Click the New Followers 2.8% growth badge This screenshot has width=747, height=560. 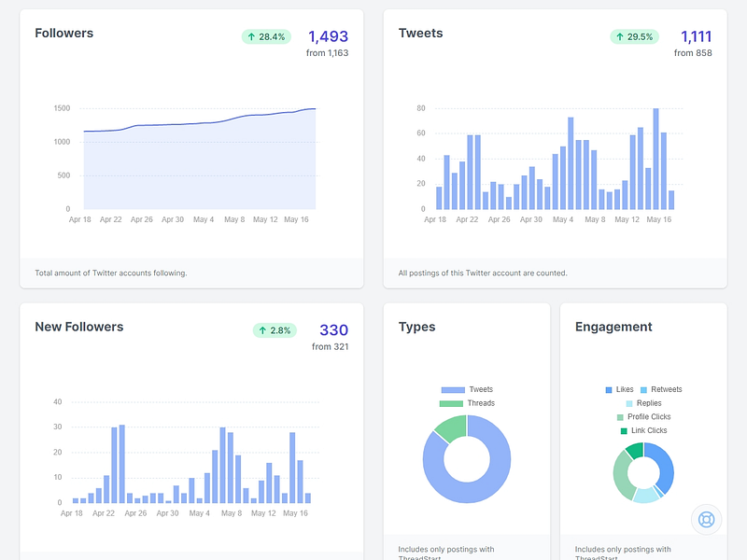pyautogui.click(x=275, y=330)
